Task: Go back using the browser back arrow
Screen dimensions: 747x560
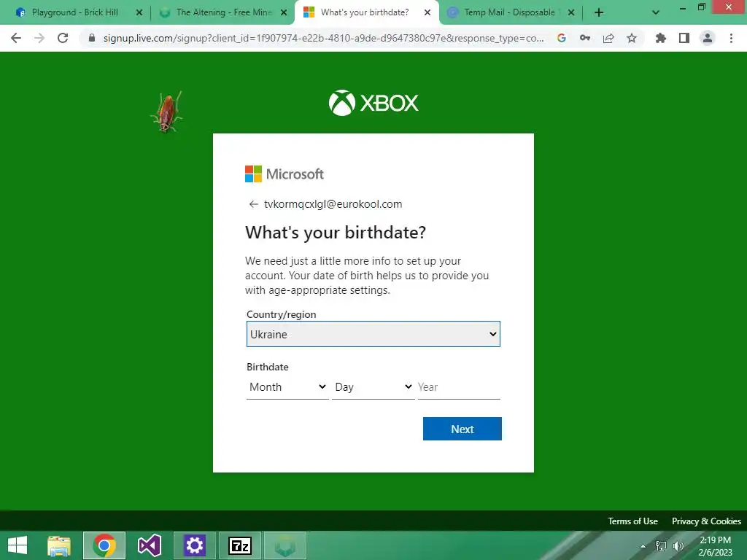Action: tap(16, 38)
